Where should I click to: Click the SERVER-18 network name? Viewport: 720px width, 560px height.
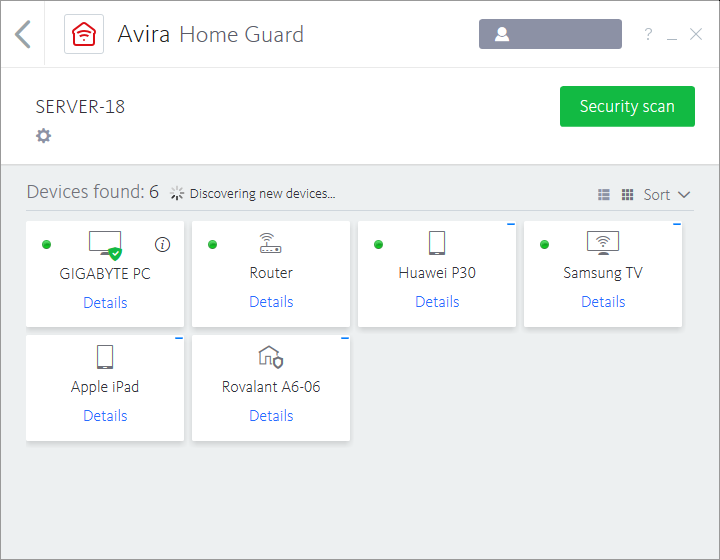pos(80,107)
